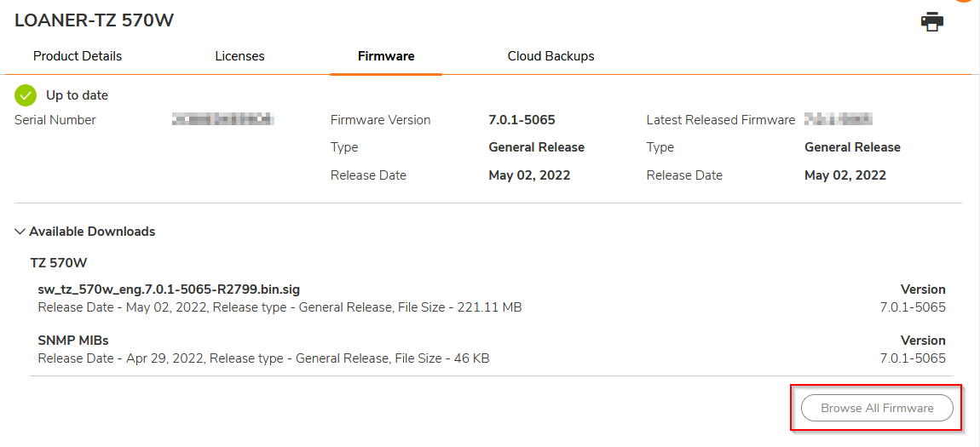Click the SNMP MIBs release details line
This screenshot has width=980, height=447.
point(264,358)
